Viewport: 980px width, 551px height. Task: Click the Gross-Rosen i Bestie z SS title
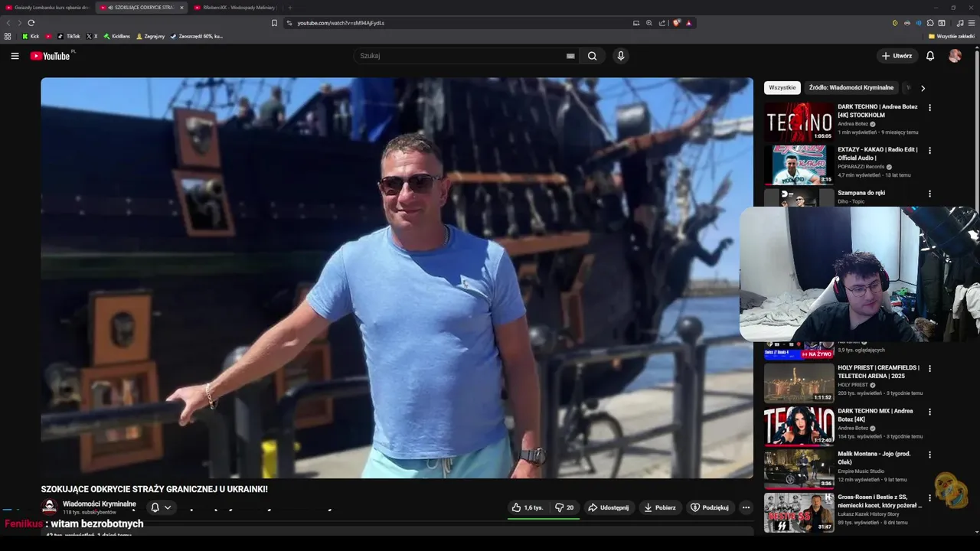[x=879, y=501]
